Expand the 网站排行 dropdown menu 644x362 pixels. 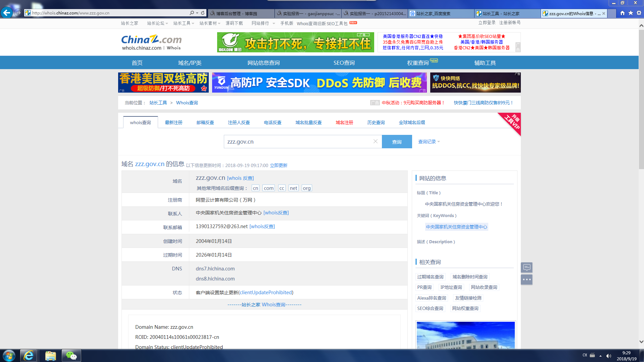point(263,23)
